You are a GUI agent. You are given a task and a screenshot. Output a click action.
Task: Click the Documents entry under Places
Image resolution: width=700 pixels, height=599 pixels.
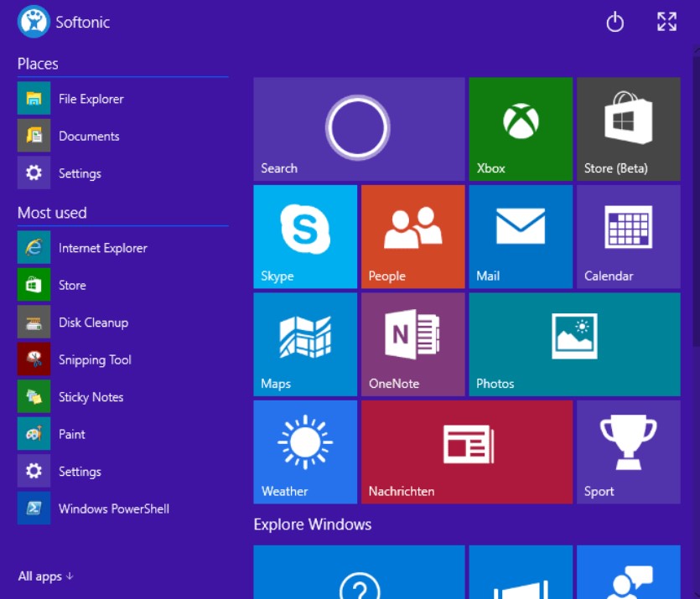click(89, 137)
